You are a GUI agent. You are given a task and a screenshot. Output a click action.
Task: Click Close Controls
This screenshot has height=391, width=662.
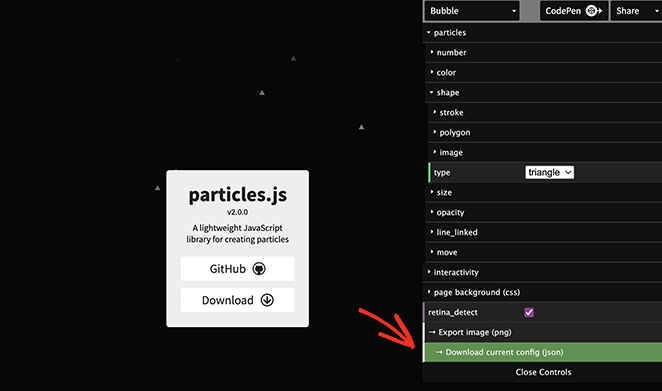[543, 372]
